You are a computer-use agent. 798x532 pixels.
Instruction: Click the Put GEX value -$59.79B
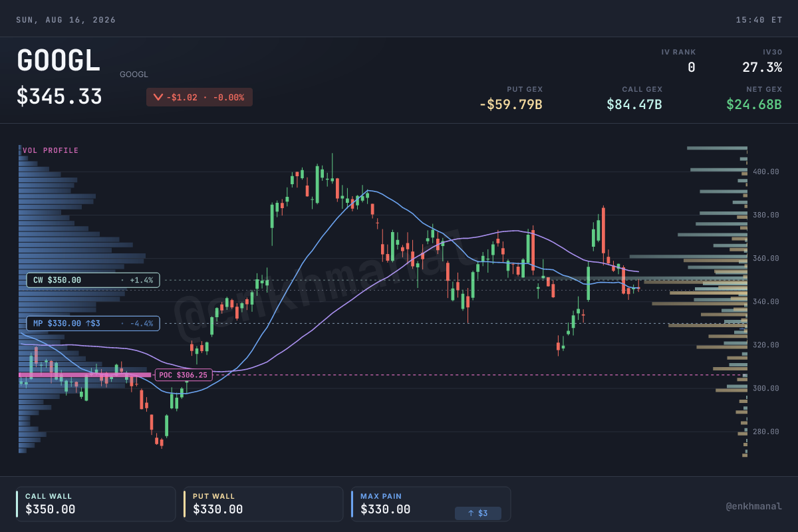click(x=511, y=104)
